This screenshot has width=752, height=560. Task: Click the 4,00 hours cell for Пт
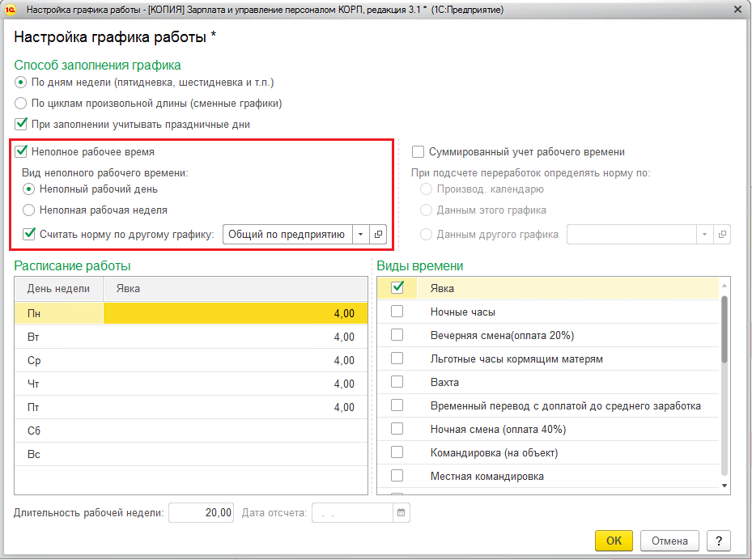[x=236, y=407]
